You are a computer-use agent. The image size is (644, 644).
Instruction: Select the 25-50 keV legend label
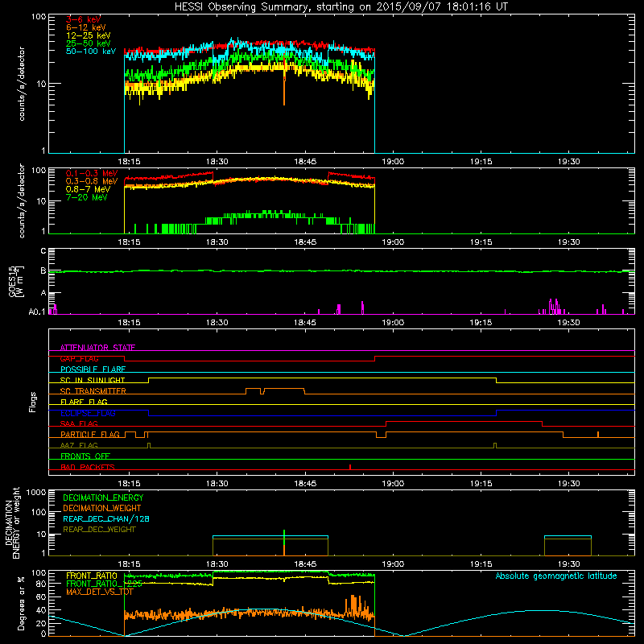89,43
